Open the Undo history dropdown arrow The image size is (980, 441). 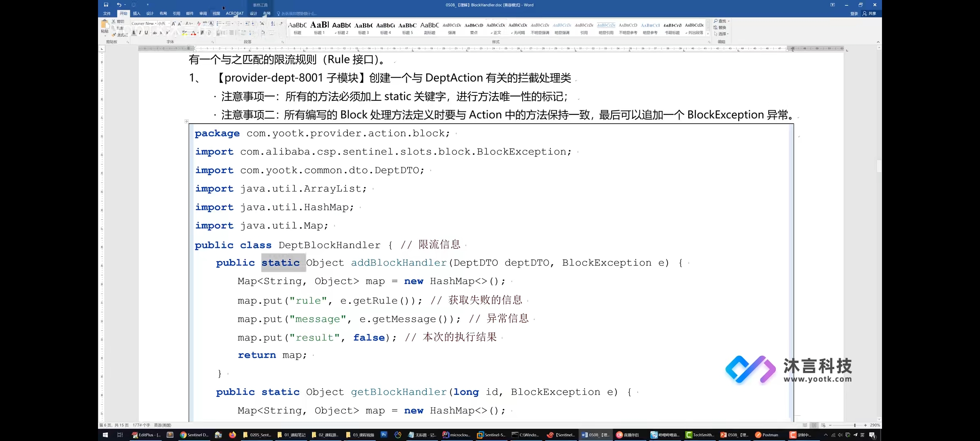125,5
